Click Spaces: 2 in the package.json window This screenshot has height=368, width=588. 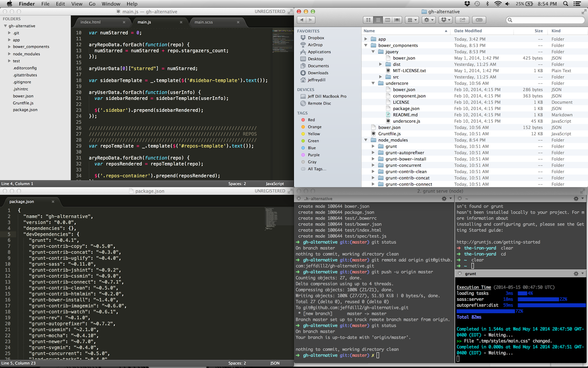tap(237, 363)
